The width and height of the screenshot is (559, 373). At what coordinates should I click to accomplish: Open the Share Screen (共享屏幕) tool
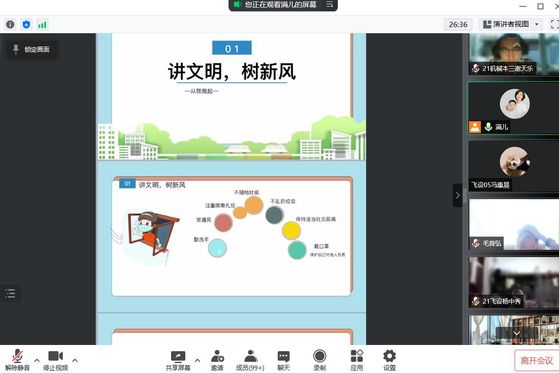coord(178,361)
